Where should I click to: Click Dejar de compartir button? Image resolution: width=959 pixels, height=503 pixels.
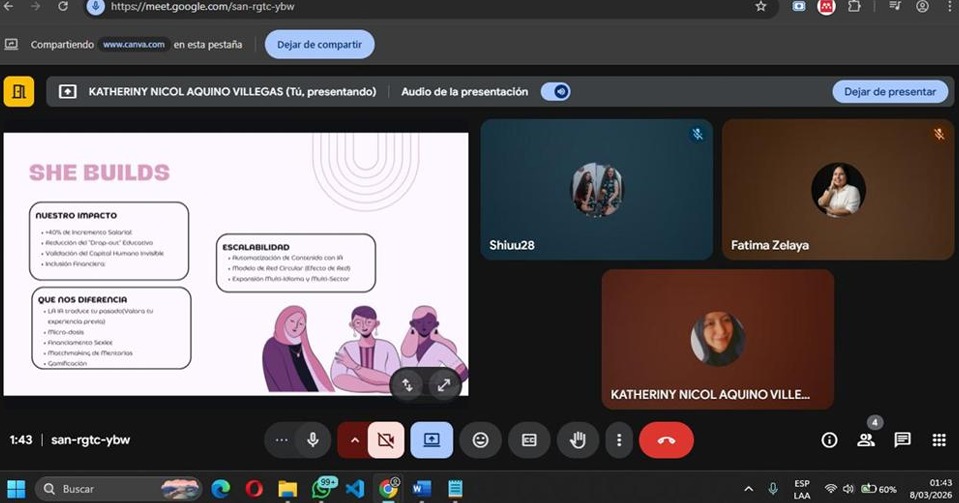(x=319, y=45)
